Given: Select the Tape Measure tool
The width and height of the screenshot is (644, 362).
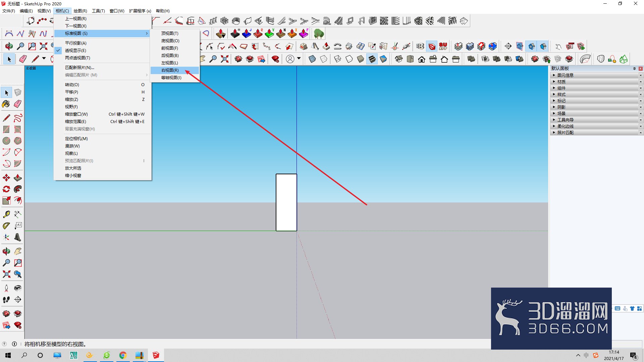Looking at the screenshot, I should click(6, 214).
